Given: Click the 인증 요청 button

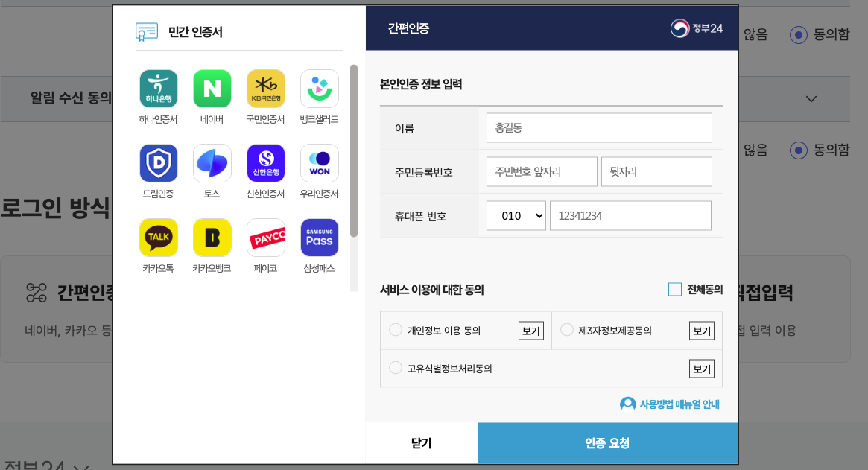Looking at the screenshot, I should click(607, 443).
